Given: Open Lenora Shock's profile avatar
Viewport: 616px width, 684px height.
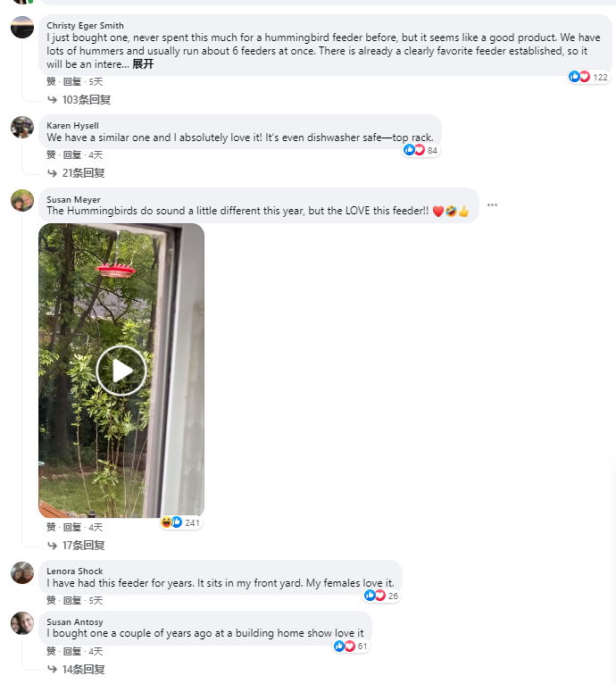Looking at the screenshot, I should [22, 572].
